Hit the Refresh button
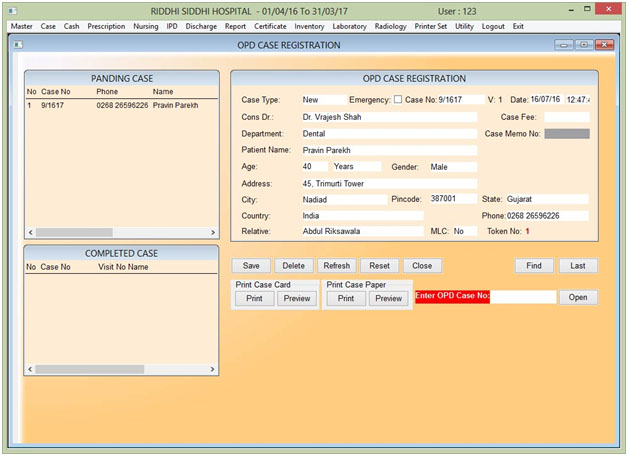This screenshot has height=456, width=628. pos(337,266)
